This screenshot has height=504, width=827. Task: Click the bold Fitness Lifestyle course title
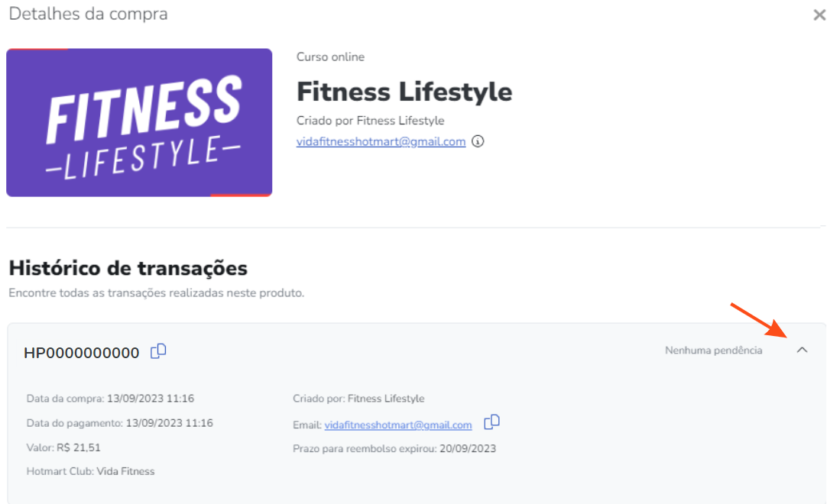(404, 92)
